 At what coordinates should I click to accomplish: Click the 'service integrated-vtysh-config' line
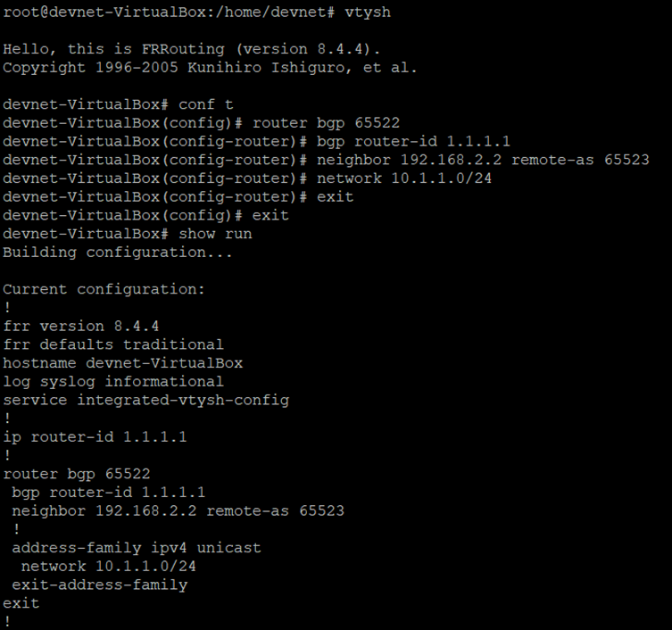tap(146, 401)
